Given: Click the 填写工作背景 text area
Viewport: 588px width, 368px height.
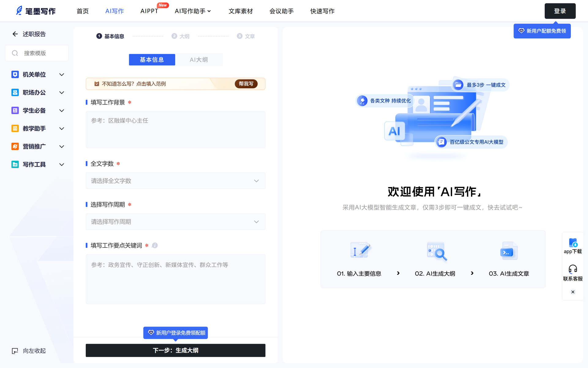Looking at the screenshot, I should [175, 130].
